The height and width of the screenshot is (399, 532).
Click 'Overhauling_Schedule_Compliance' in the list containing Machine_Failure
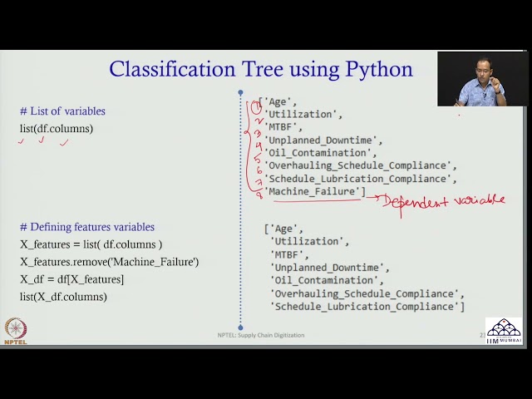(x=357, y=165)
